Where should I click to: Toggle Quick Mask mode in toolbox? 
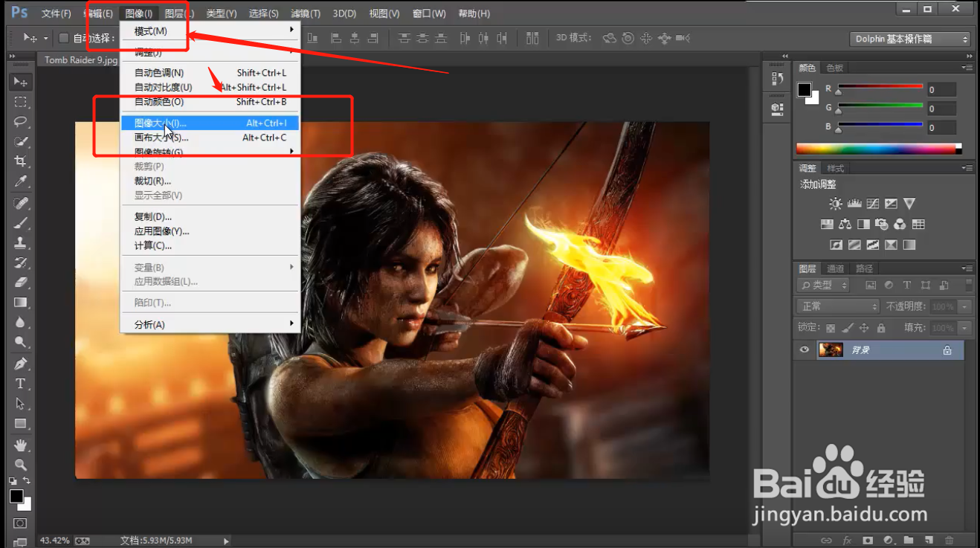pyautogui.click(x=21, y=523)
